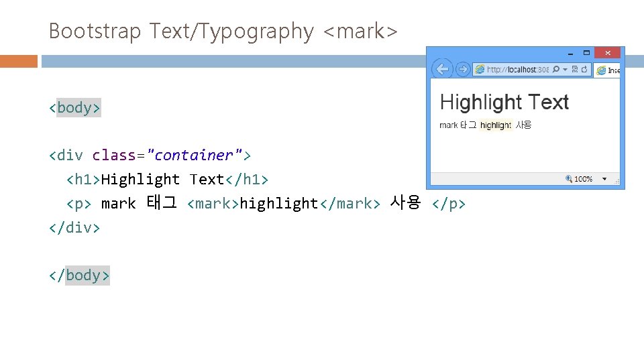Click the Internet Explorer icon in the address bar

tap(479, 69)
